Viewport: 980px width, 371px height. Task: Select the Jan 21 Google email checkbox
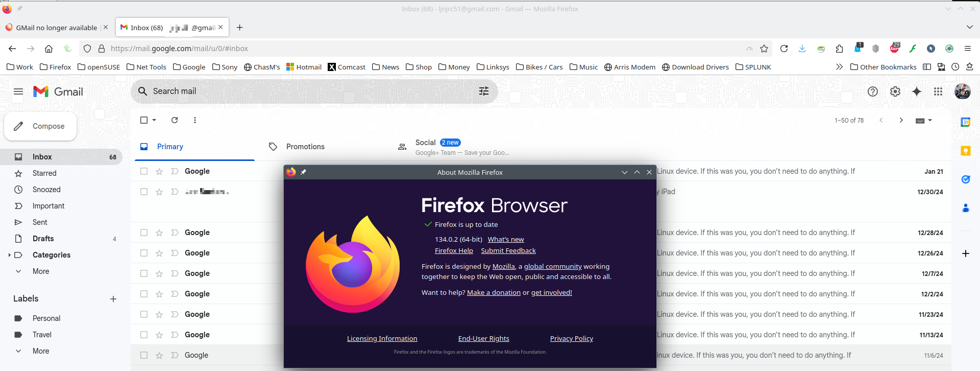tap(144, 171)
